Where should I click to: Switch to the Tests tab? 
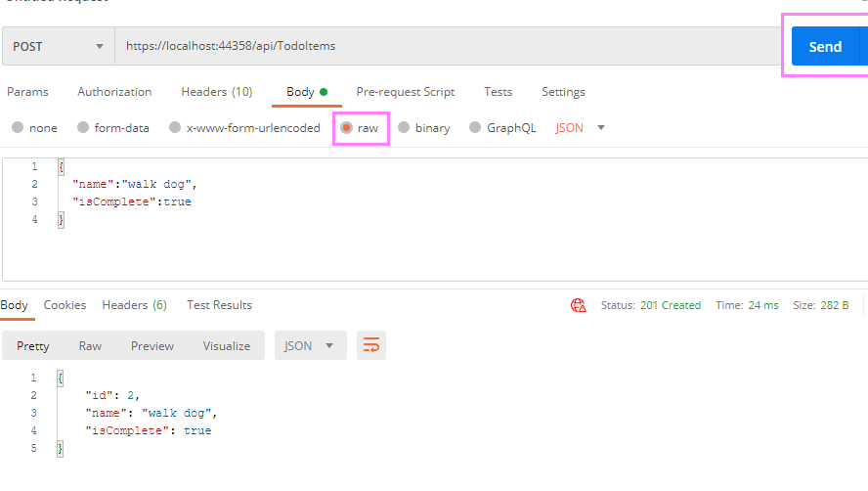tap(499, 92)
